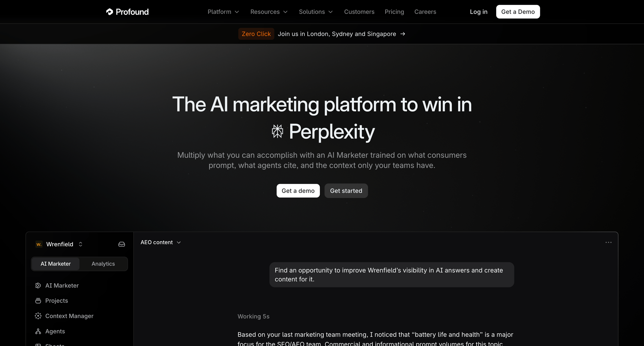Open the AEO content dropdown
This screenshot has width=644, height=346.
(161, 242)
